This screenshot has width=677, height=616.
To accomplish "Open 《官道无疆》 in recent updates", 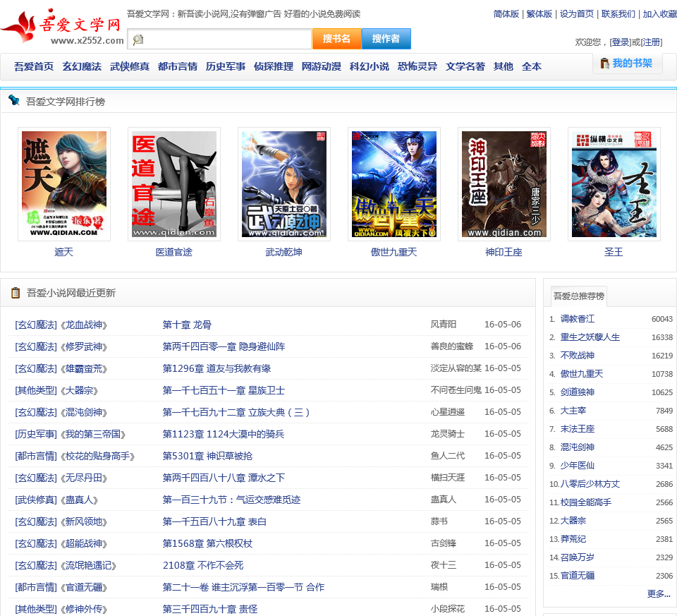I will [x=84, y=588].
